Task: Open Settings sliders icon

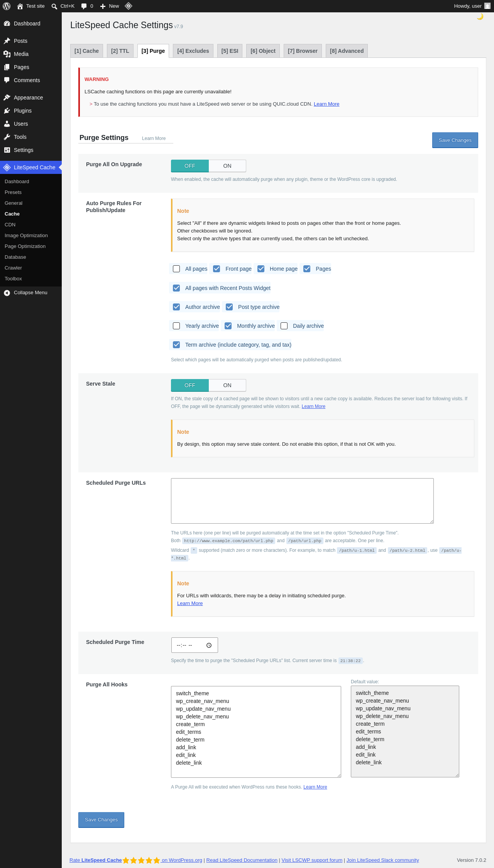Action: pyautogui.click(x=7, y=150)
